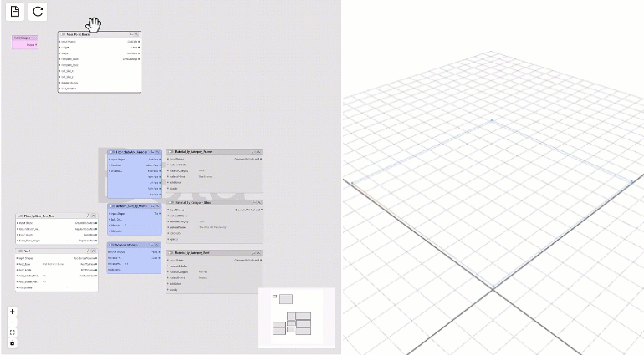The width and height of the screenshot is (644, 355).
Task: Click the pin icon on the Roof node
Action: pyautogui.click(x=89, y=251)
